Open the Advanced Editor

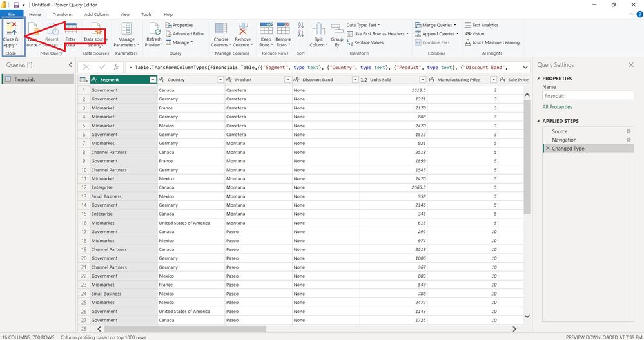pyautogui.click(x=185, y=33)
